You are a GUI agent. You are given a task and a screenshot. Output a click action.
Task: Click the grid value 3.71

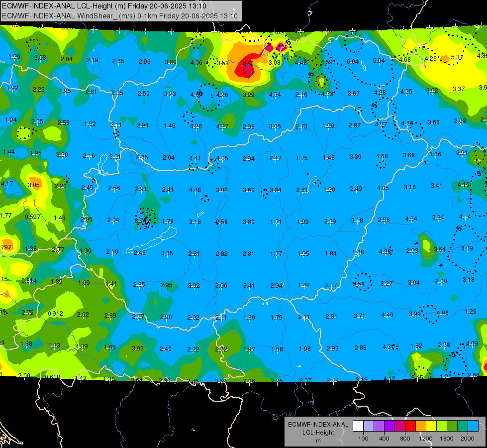click(x=359, y=316)
